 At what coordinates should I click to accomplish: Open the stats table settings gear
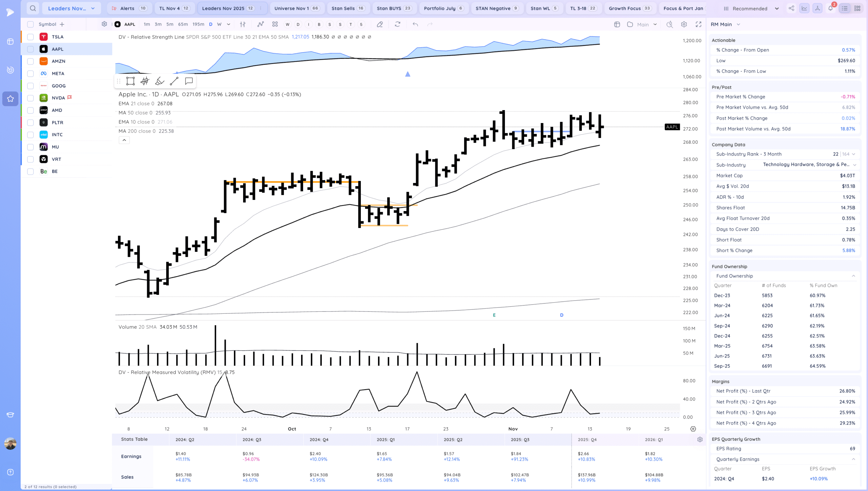700,439
